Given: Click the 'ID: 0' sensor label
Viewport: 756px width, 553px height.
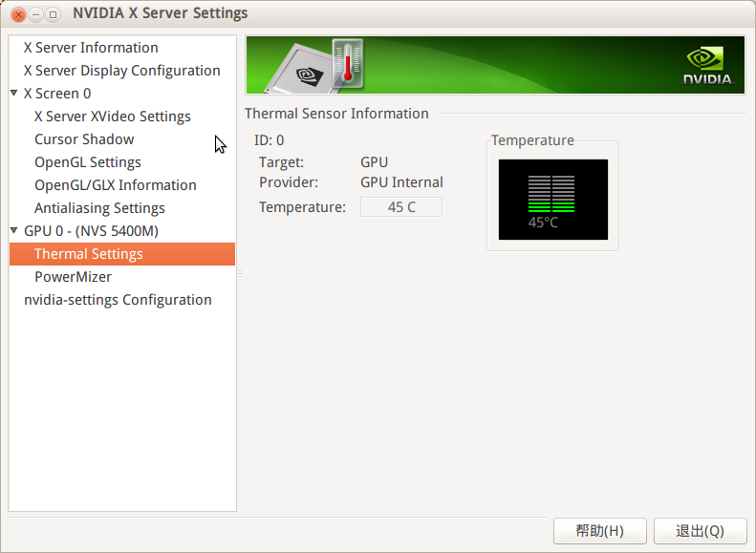Looking at the screenshot, I should pyautogui.click(x=269, y=140).
